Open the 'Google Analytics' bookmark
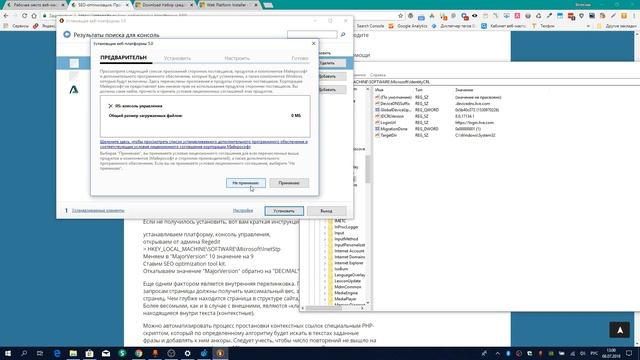 [x=407, y=26]
